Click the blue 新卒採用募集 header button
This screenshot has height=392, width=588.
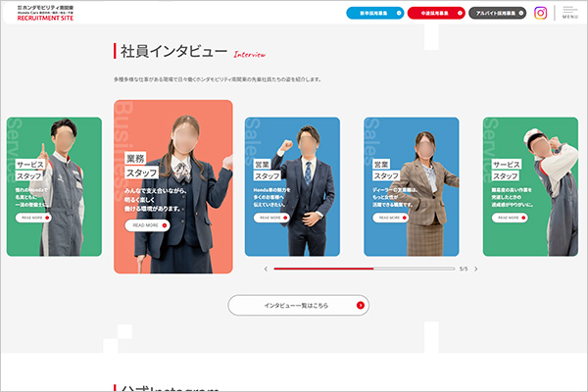coord(373,14)
